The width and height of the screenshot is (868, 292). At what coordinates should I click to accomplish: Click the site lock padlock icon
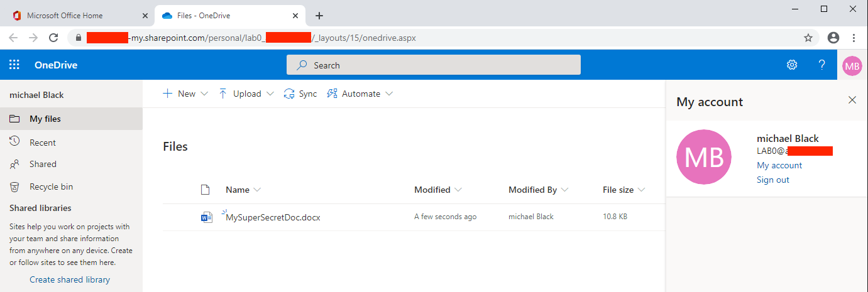click(x=79, y=38)
